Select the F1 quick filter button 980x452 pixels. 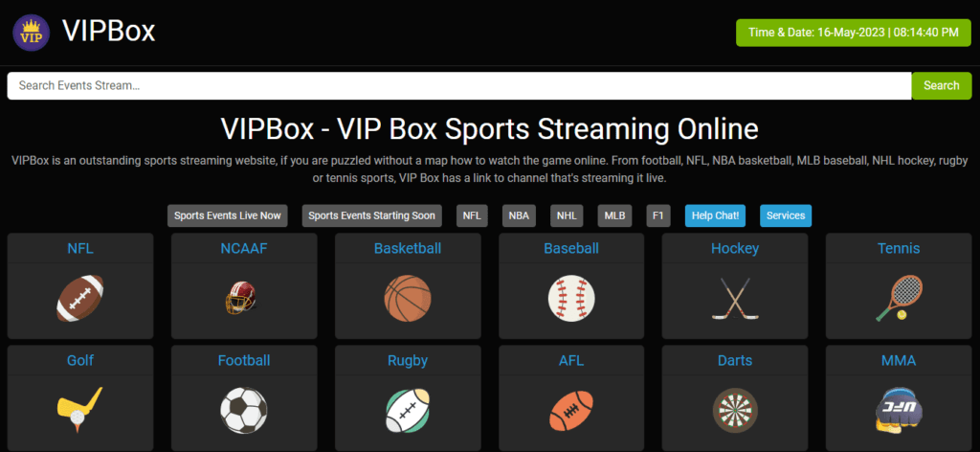[x=658, y=215]
